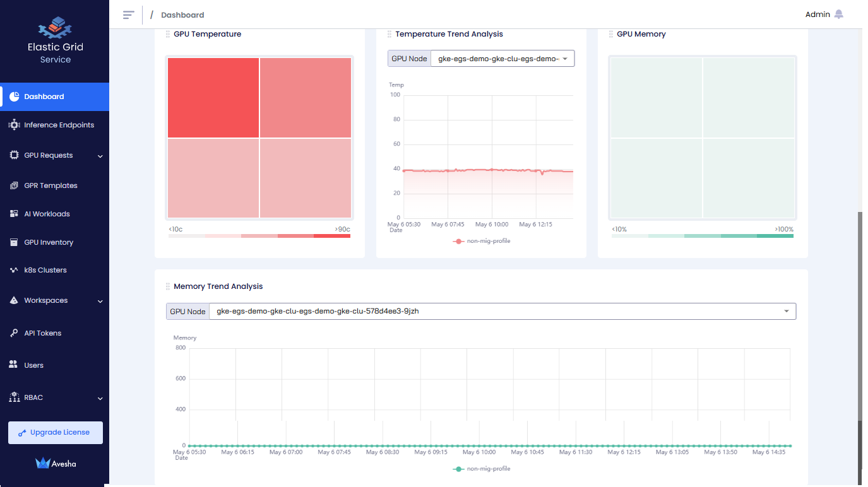This screenshot has width=868, height=487.
Task: Click the GPU Inventory box icon
Action: click(14, 242)
